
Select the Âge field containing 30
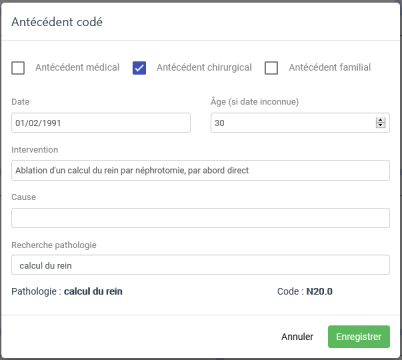click(300, 123)
